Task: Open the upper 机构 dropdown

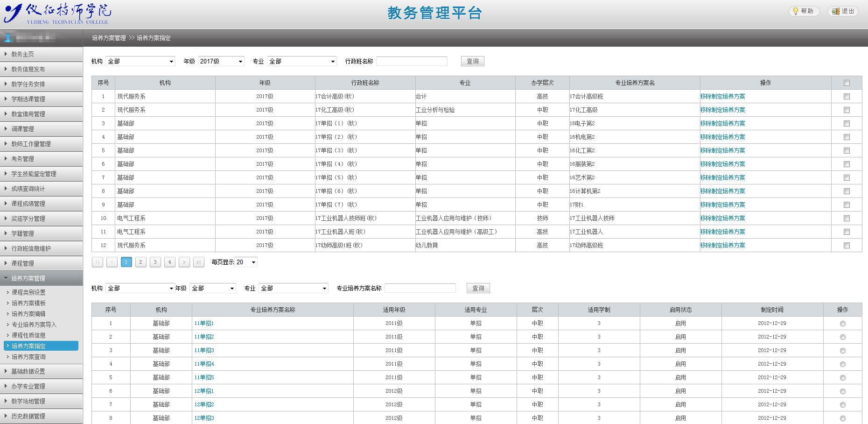Action: (x=140, y=61)
